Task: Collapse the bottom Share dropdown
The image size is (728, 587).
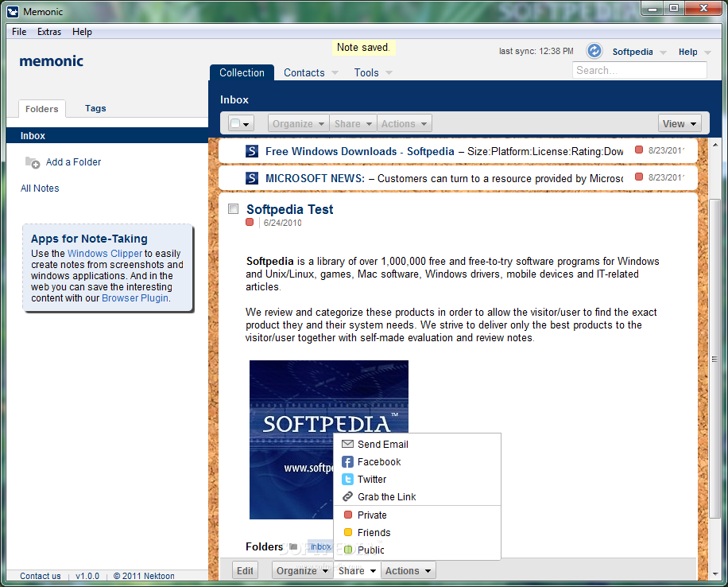Action: (357, 571)
